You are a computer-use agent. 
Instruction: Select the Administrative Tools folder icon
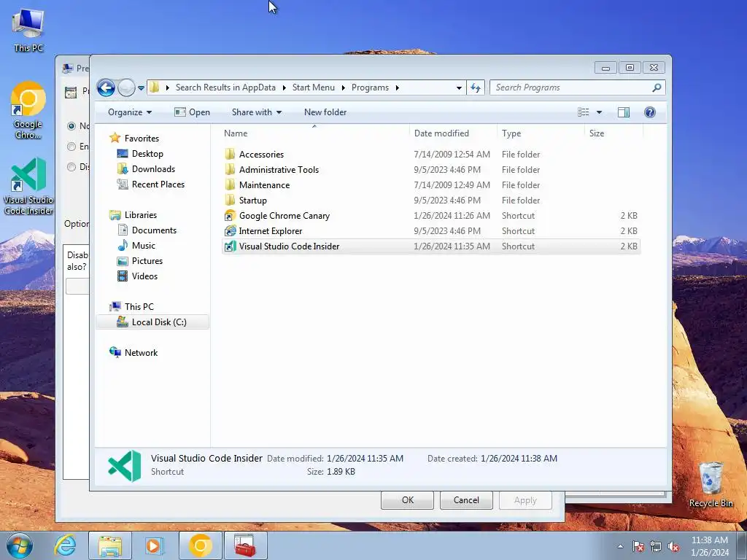[230, 169]
